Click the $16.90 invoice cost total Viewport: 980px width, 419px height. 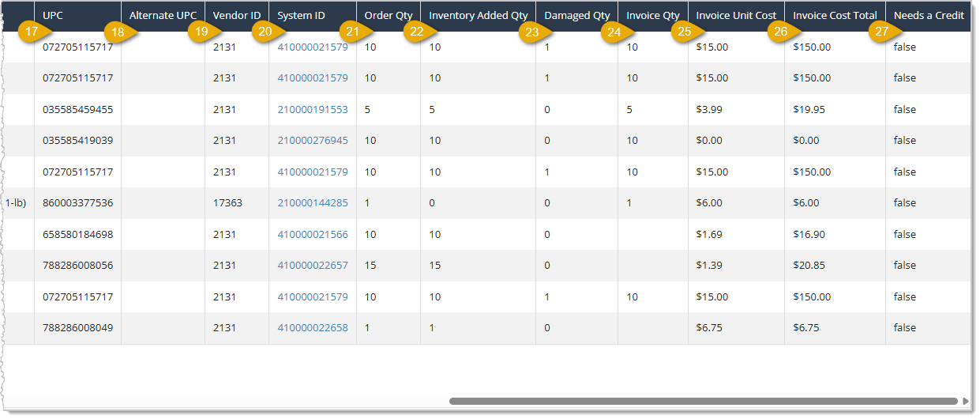click(809, 235)
